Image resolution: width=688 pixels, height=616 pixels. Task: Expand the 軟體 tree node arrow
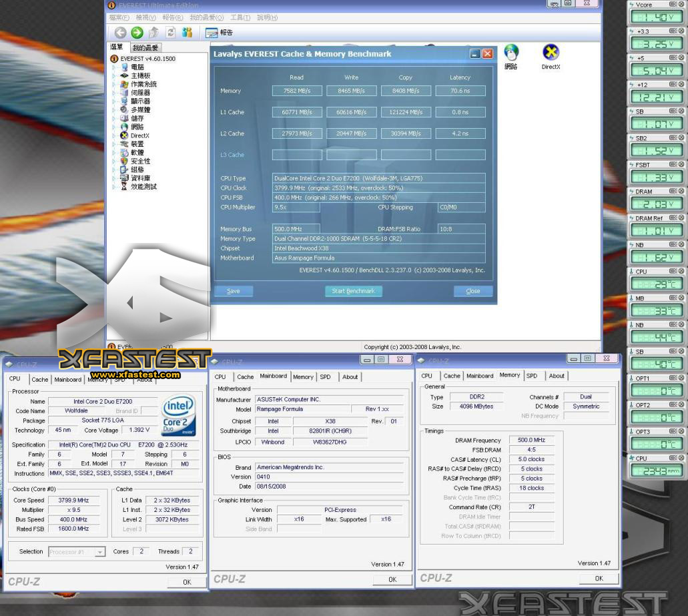click(114, 153)
